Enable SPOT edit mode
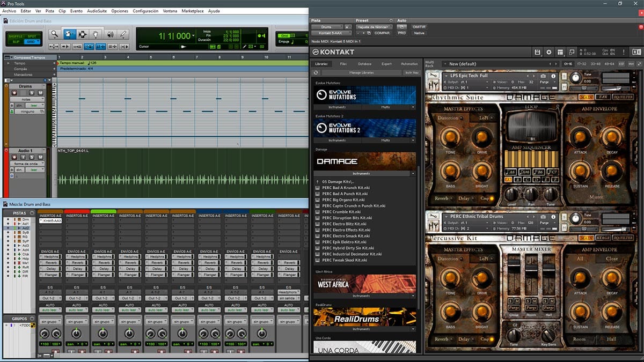The image size is (644, 362). 32,36
